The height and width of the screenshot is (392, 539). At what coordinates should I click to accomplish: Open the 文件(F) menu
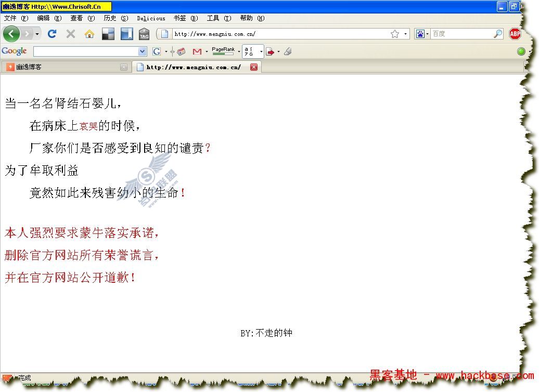click(x=16, y=18)
